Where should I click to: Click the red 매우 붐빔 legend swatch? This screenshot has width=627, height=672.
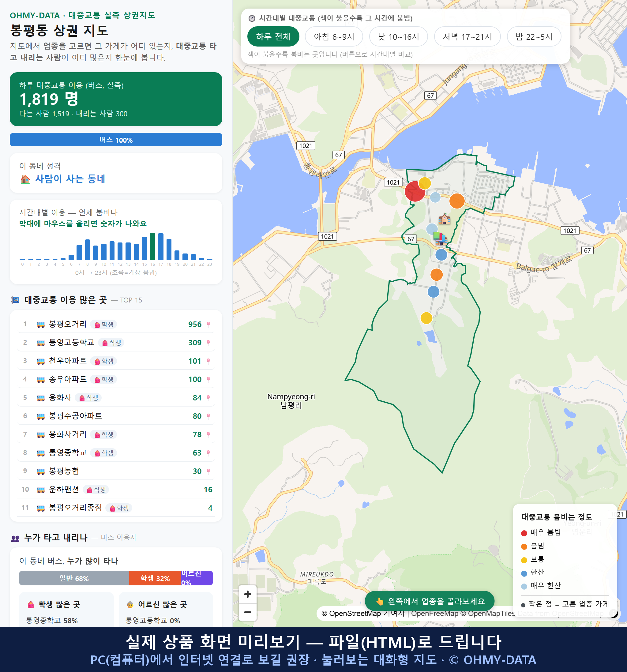(524, 533)
